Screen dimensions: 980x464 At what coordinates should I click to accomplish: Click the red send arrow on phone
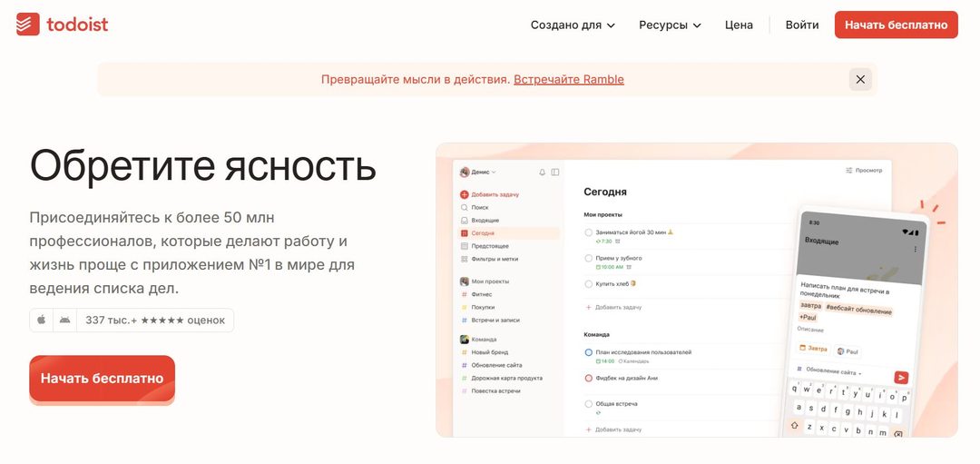(901, 377)
